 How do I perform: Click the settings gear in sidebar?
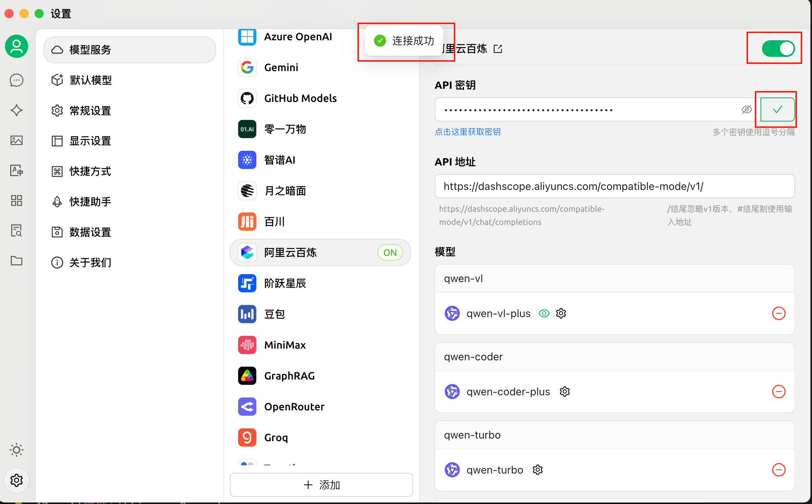click(17, 480)
